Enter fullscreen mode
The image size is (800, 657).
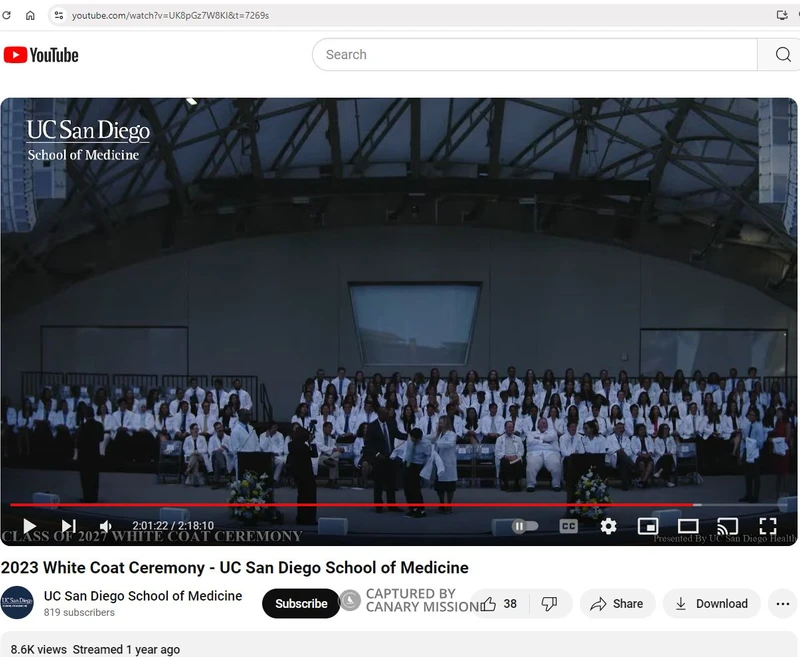768,526
